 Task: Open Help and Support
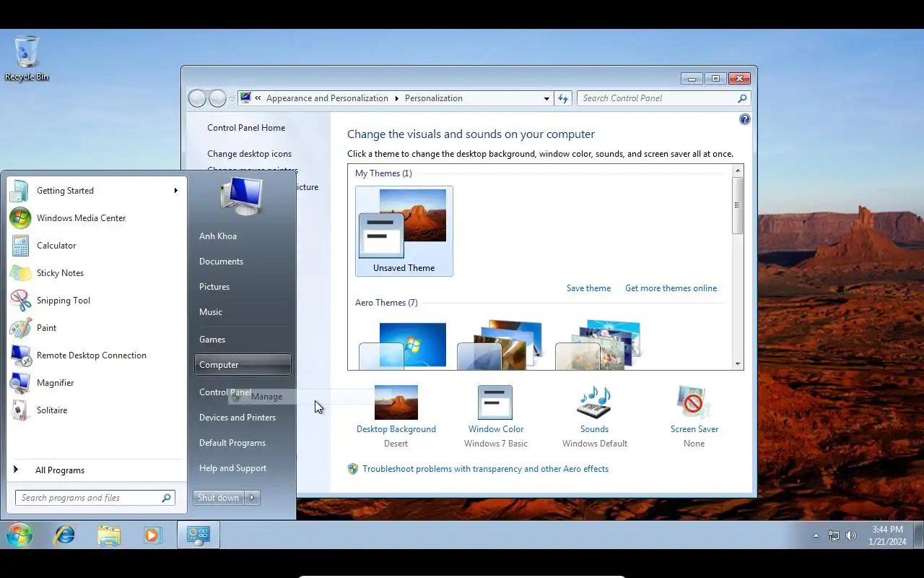coord(232,468)
